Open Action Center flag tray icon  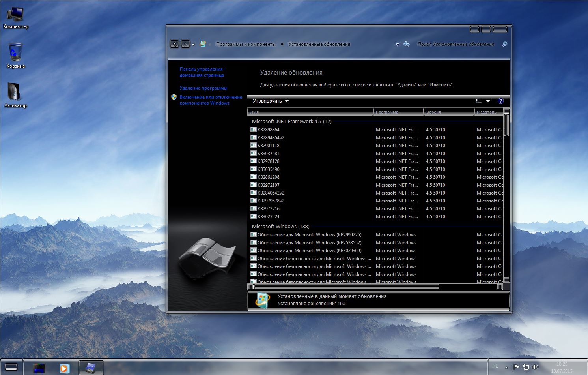516,367
